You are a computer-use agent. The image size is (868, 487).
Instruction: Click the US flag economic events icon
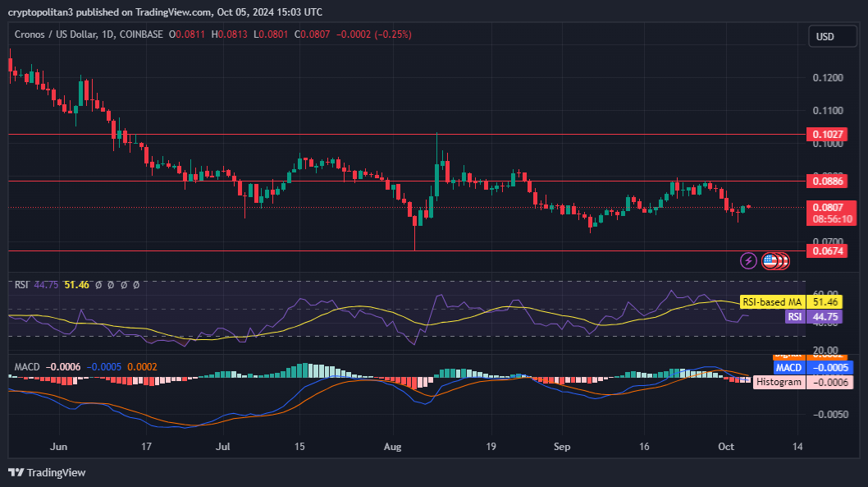[770, 261]
